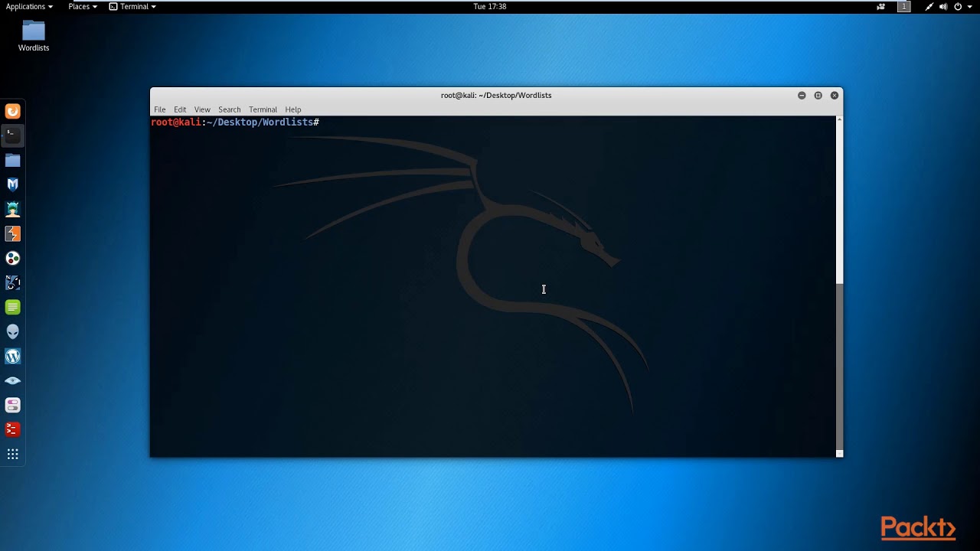This screenshot has width=980, height=551.
Task: Click the terminal vertical scrollbar thumb
Action: [840, 367]
